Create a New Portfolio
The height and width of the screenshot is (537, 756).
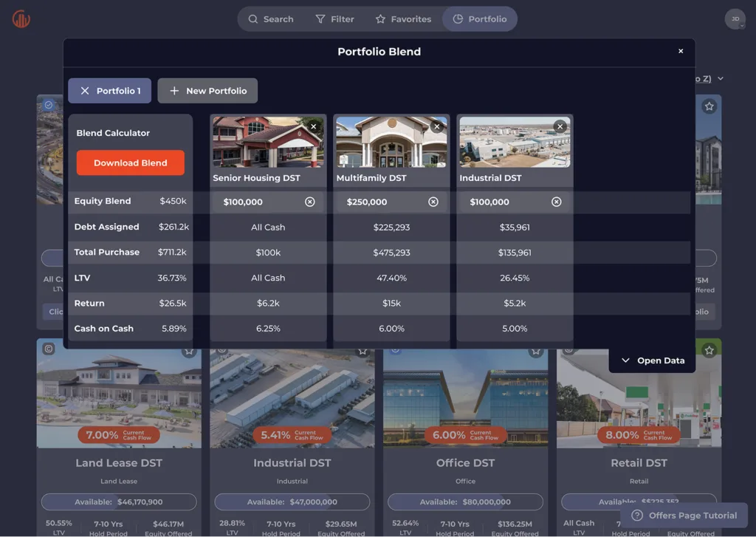pyautogui.click(x=207, y=91)
